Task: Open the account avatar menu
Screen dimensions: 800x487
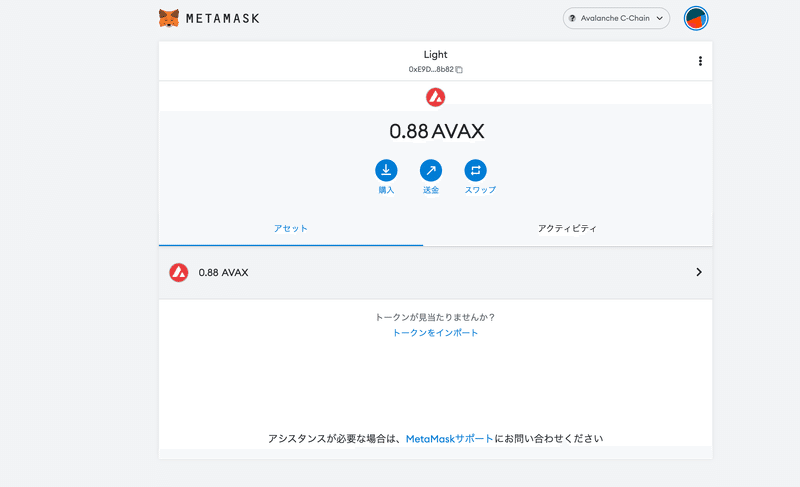Action: pos(696,18)
